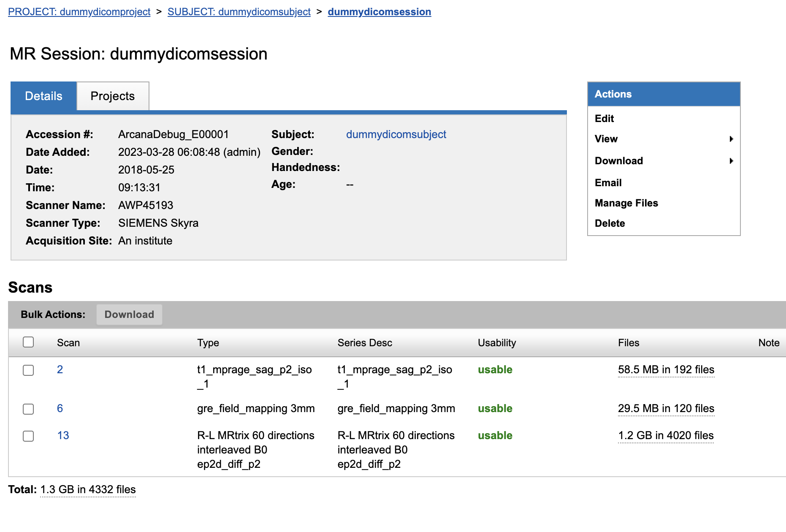The height and width of the screenshot is (532, 786).
Task: Switch to the Projects tab
Action: point(113,96)
